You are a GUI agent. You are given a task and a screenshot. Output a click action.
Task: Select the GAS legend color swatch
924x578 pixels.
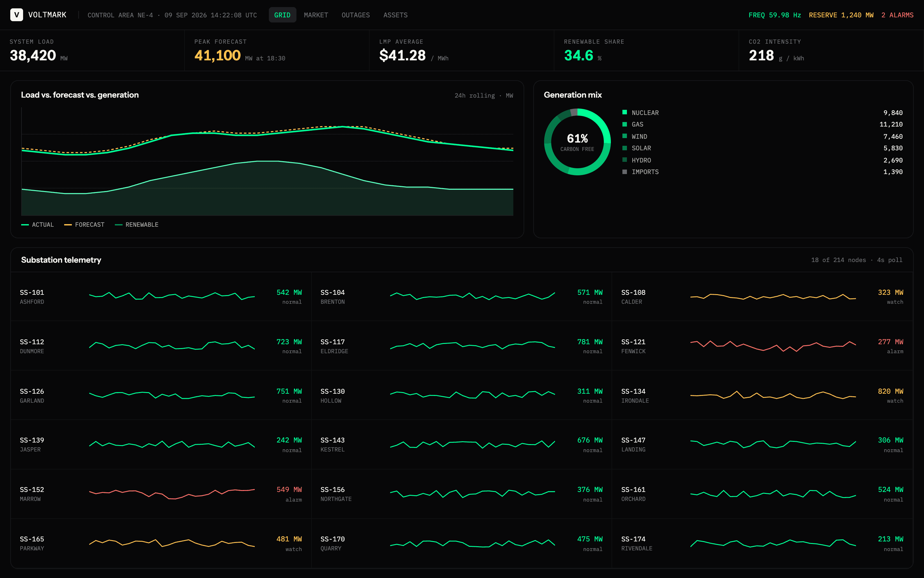625,124
